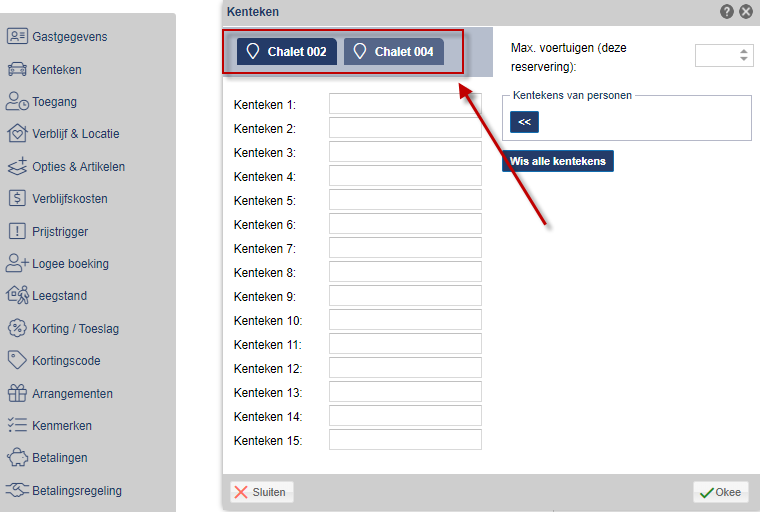Click the Okee confirm button
The width and height of the screenshot is (760, 512).
point(721,492)
